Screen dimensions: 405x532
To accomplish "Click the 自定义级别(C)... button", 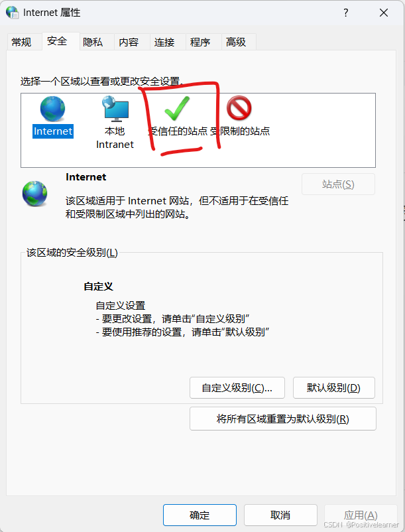I will (237, 388).
